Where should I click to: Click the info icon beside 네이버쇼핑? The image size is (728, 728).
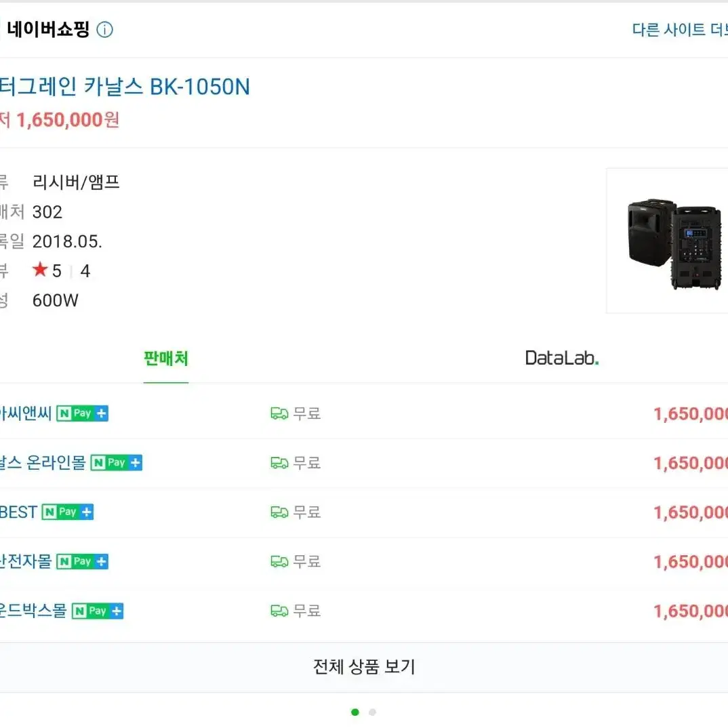tap(104, 30)
